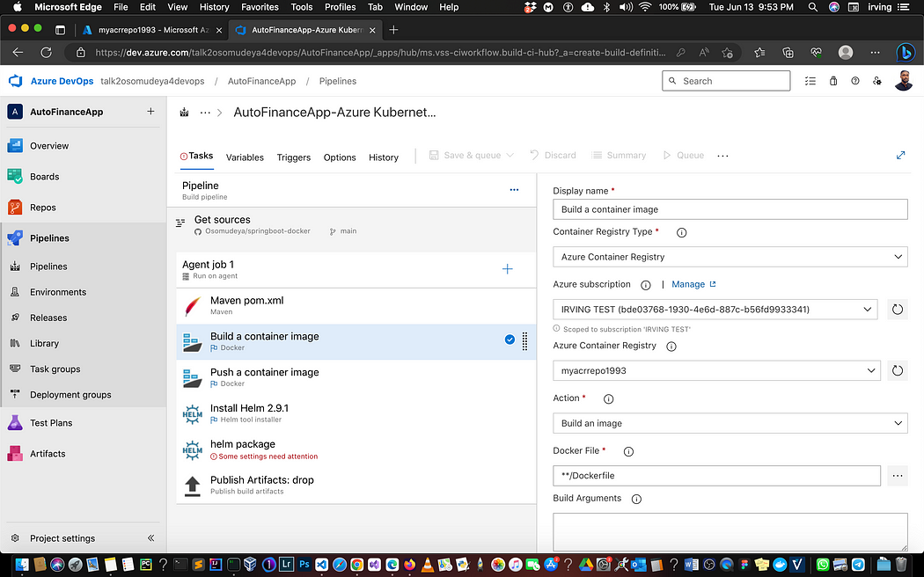
Task: Open Azure DevOps home logo
Action: pyautogui.click(x=15, y=81)
